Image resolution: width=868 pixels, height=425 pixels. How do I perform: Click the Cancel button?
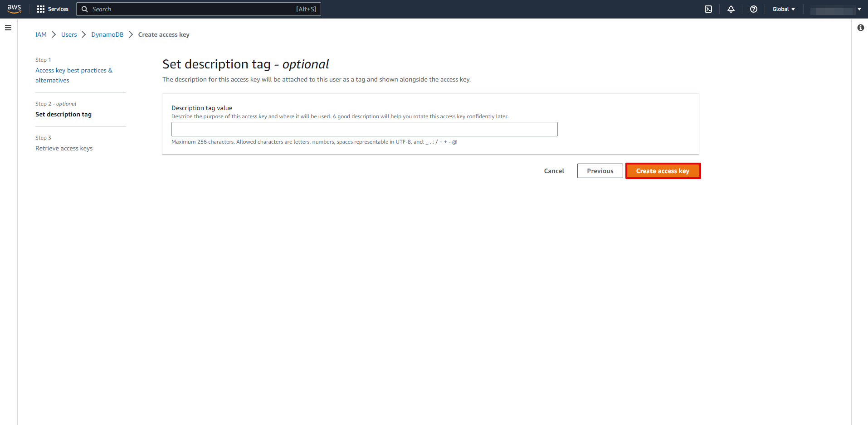tap(554, 171)
